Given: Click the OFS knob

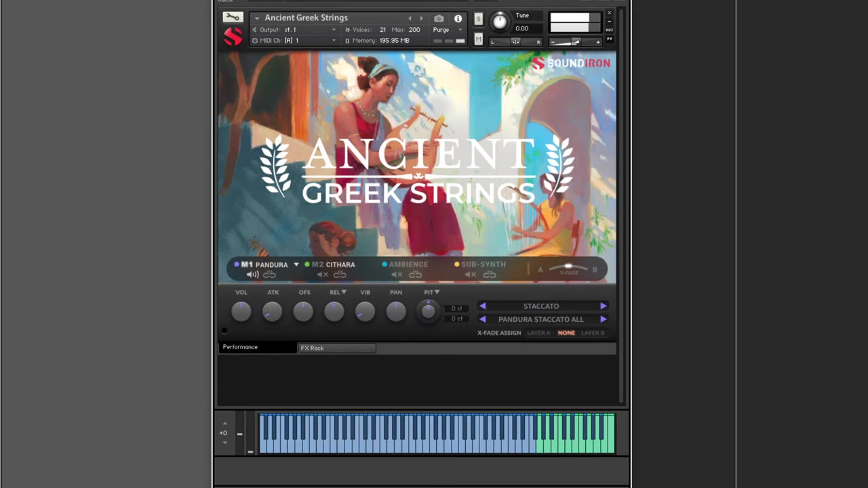Looking at the screenshot, I should click(x=303, y=311).
